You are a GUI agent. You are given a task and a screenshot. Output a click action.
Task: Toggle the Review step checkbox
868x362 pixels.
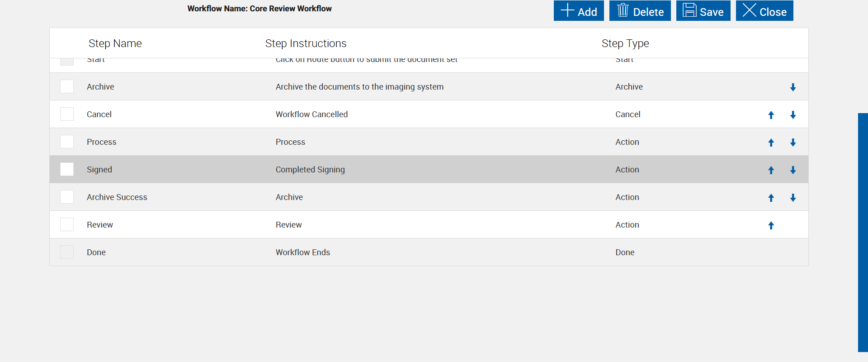coord(67,224)
